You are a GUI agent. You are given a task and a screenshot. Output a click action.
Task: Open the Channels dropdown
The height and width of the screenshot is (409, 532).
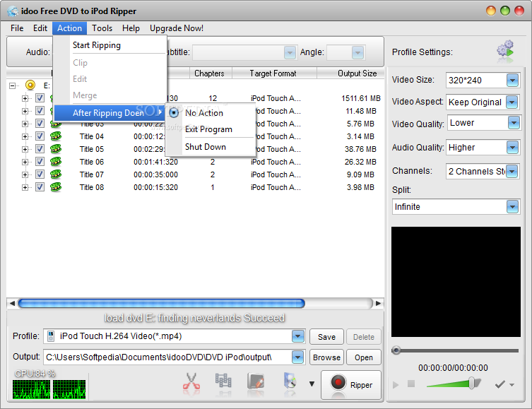tap(512, 171)
